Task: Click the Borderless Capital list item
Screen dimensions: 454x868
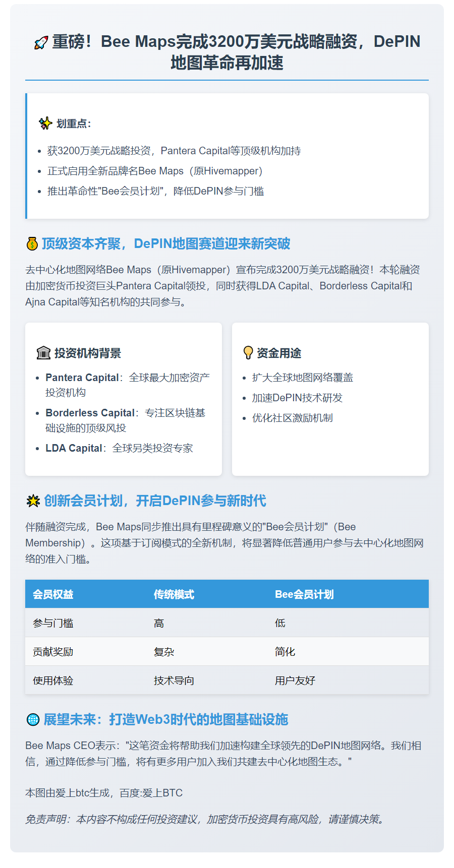Action: (126, 420)
